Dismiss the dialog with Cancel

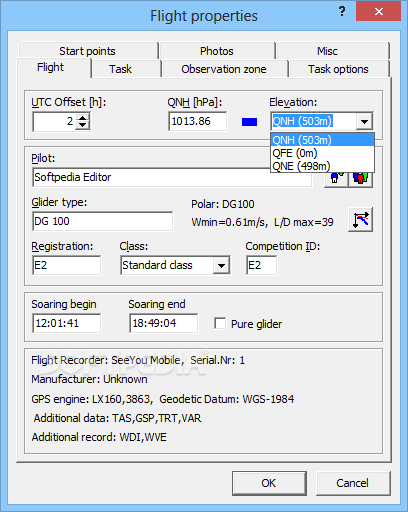click(x=353, y=483)
